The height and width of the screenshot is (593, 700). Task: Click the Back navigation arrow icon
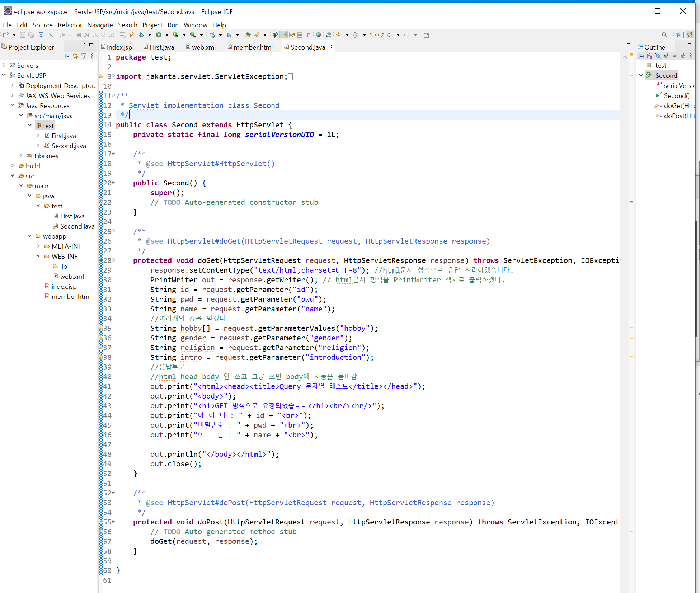pyautogui.click(x=390, y=35)
